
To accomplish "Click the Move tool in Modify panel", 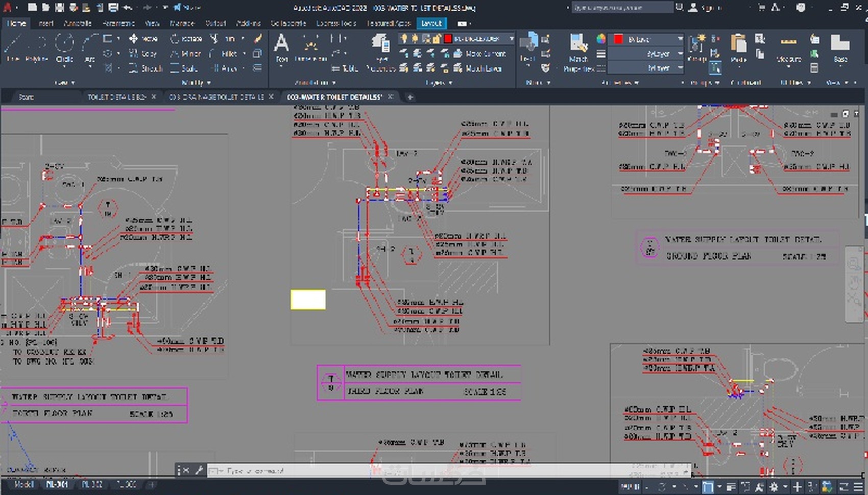I will (x=143, y=39).
